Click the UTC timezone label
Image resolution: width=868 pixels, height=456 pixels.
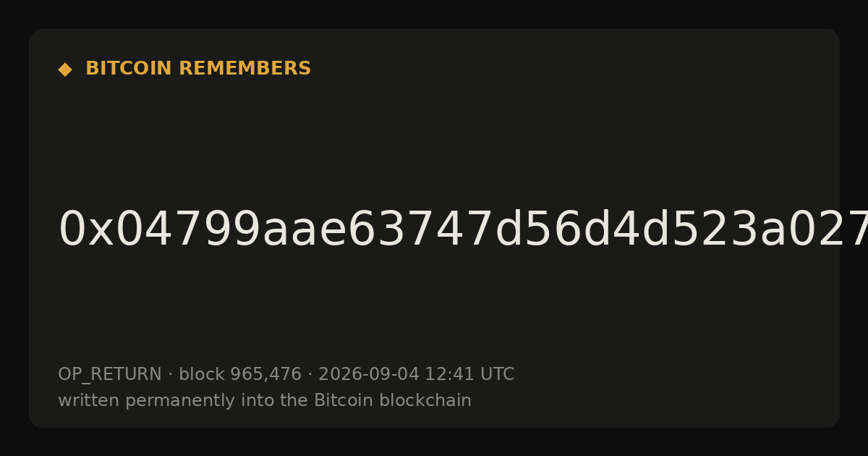[x=496, y=374]
